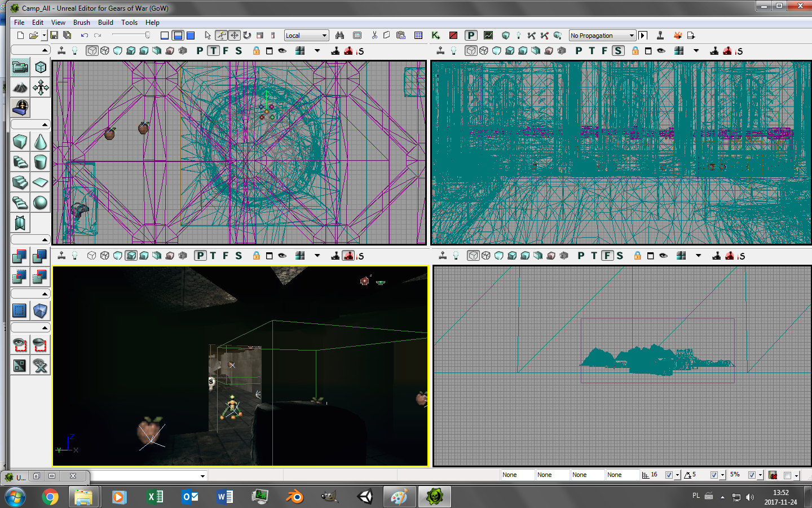Click the green graph icon in main toolbar

488,35
